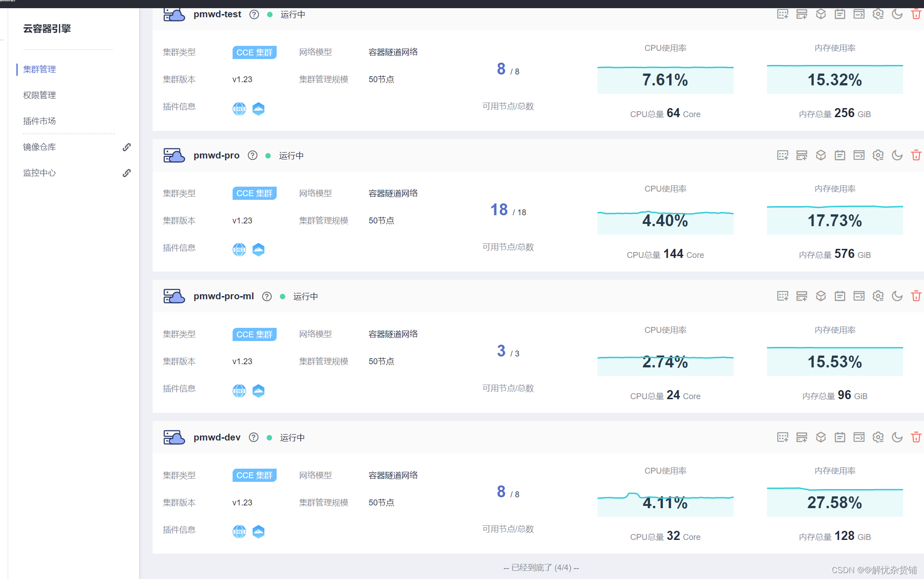
Task: Delete the pmwd-dev cluster via trash icon
Action: 916,437
